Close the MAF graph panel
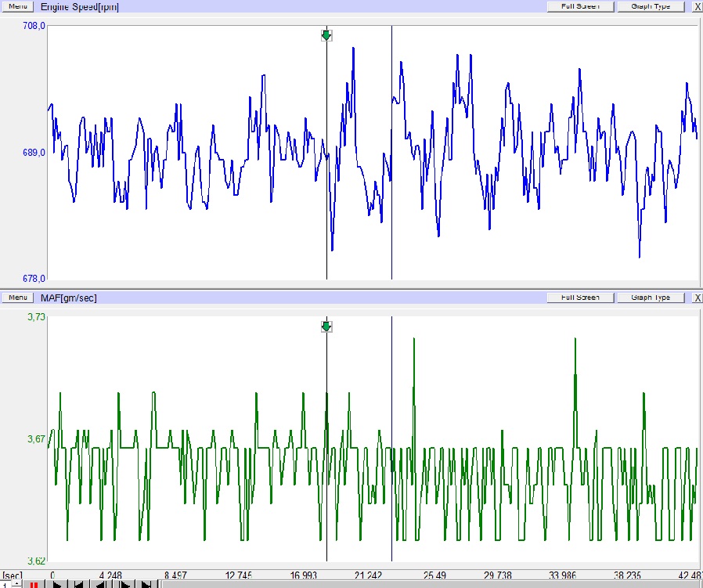This screenshot has height=588, width=703. [697, 298]
